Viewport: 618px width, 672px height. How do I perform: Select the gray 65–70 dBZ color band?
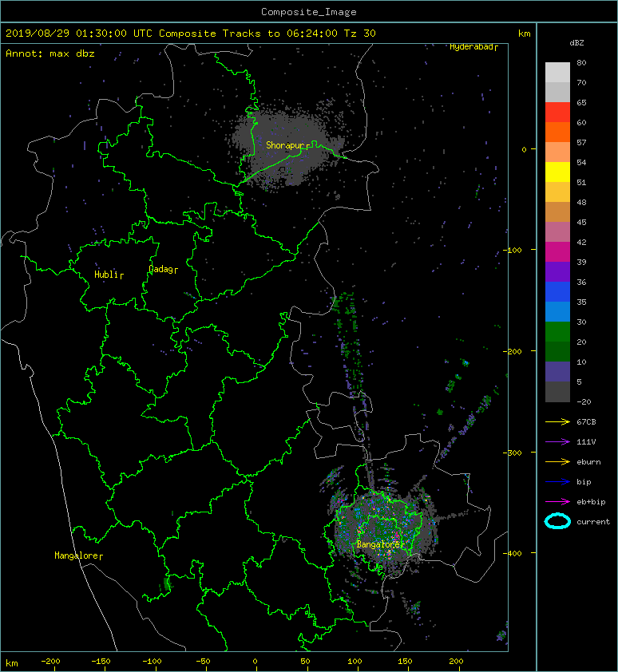(x=557, y=92)
